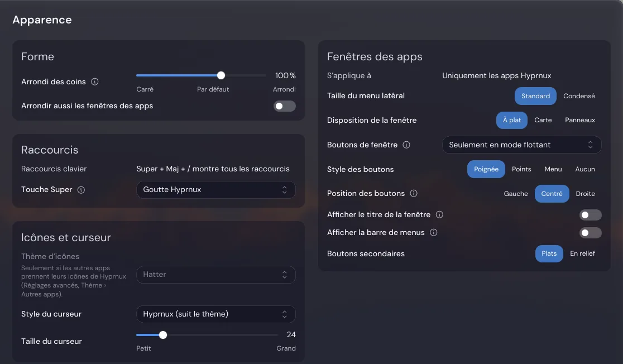The image size is (623, 364).
Task: Select Points button style
Action: [x=521, y=169]
